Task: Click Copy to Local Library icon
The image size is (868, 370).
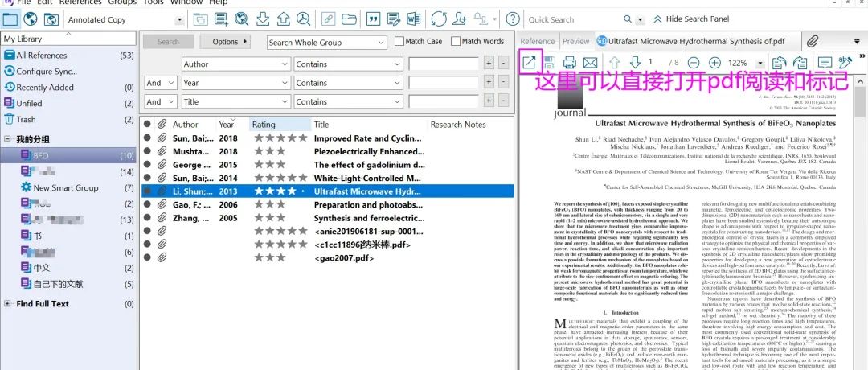Action: pyautogui.click(x=200, y=19)
